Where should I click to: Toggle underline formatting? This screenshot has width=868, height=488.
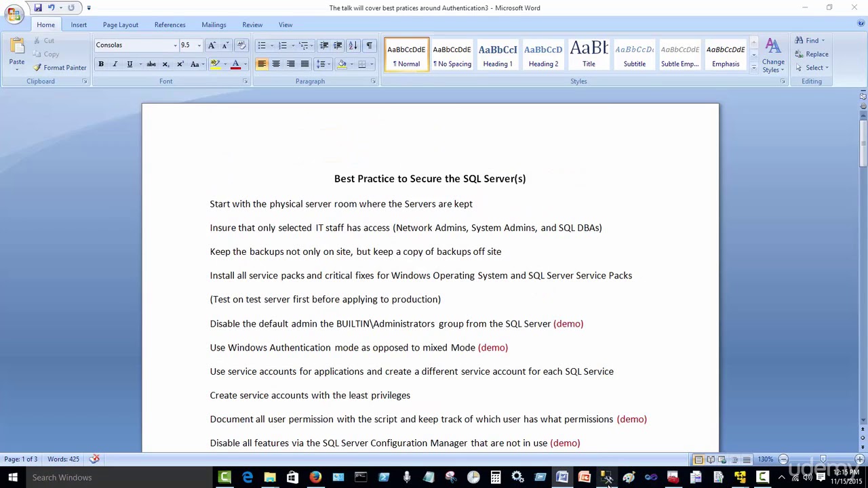pos(130,64)
